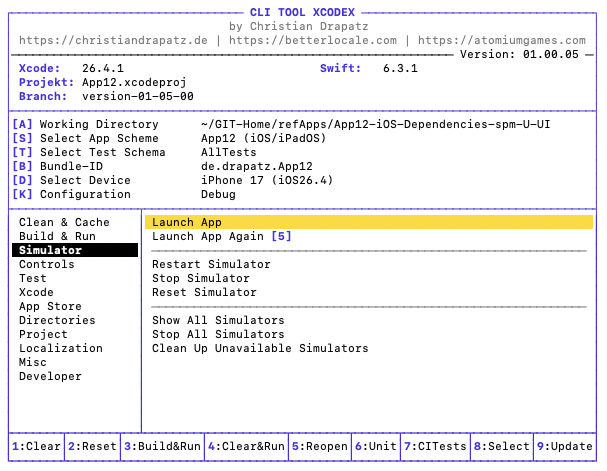Click the App12.xcodeproj project name
Screen dimensions: 607x471
coord(134,82)
